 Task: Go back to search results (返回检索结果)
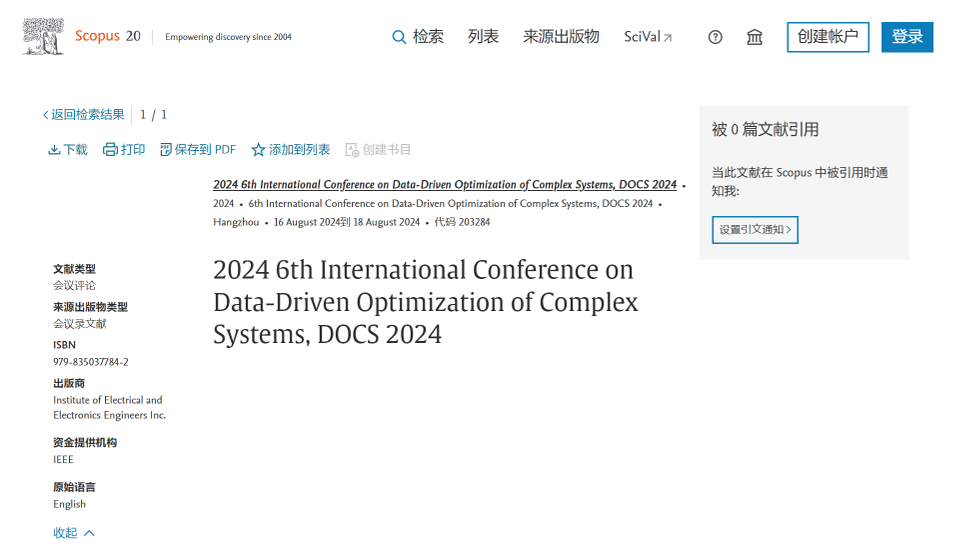coord(84,115)
